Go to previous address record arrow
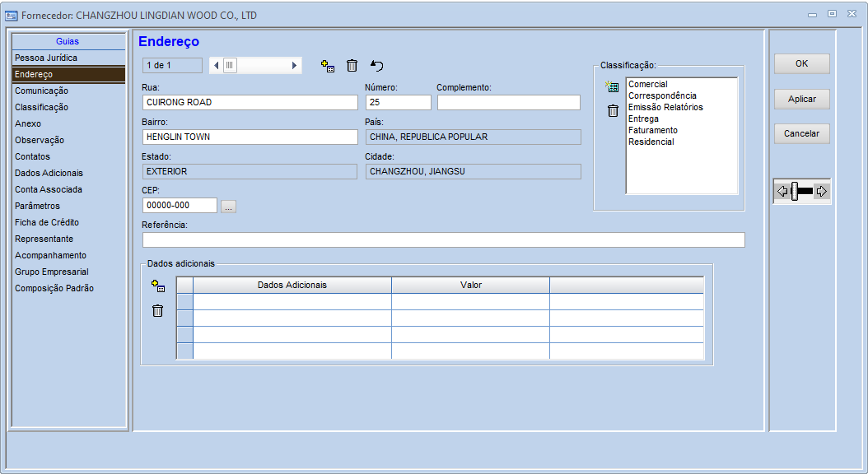This screenshot has width=868, height=474. click(x=216, y=66)
